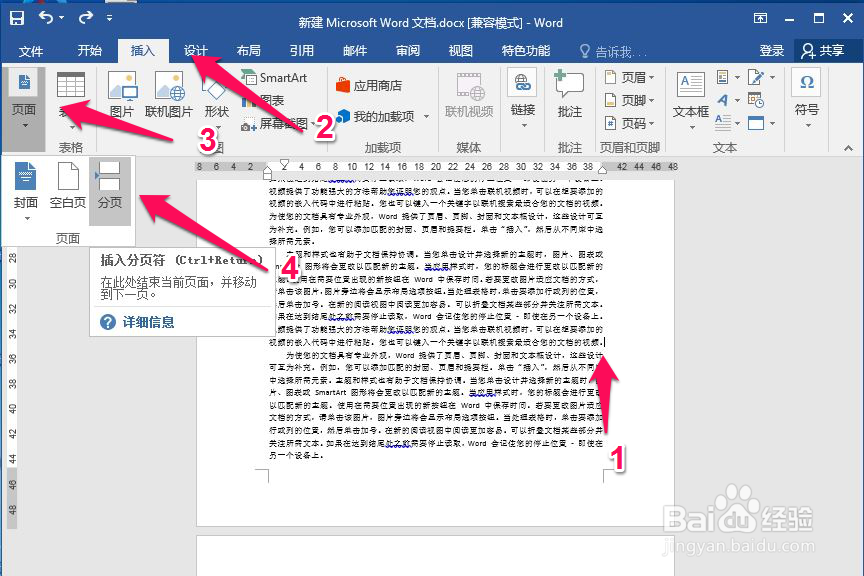Switch to the 视图 tab
This screenshot has width=864, height=576.
[x=461, y=51]
